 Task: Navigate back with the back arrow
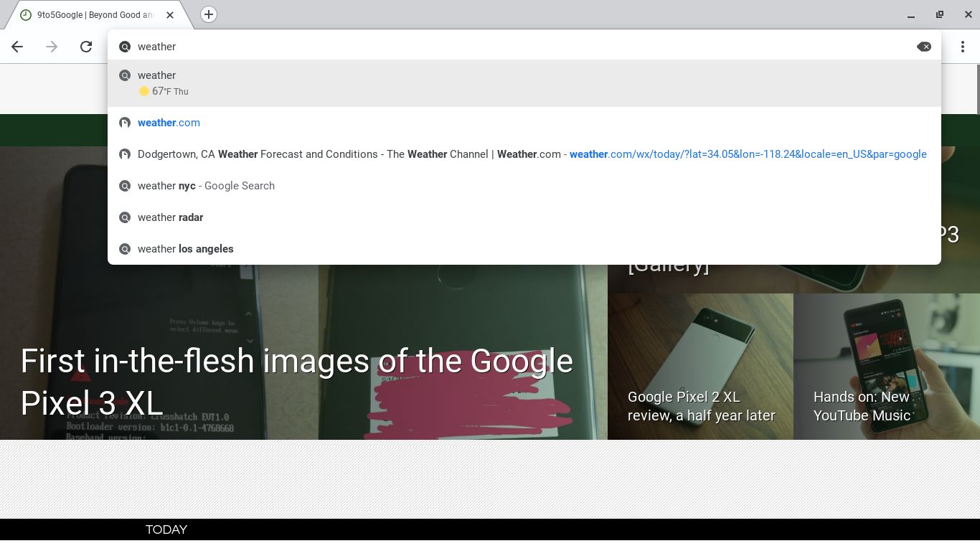[17, 47]
